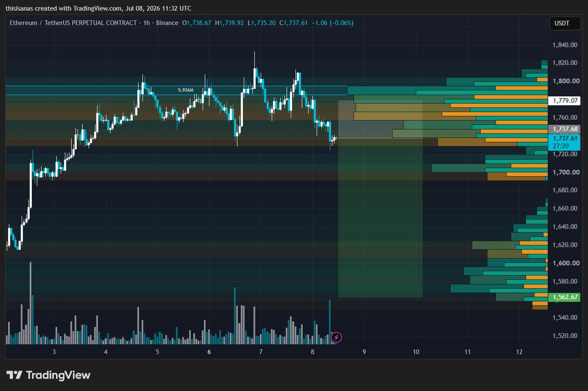Click date label 12 on time axis
Image resolution: width=588 pixels, height=391 pixels.
pyautogui.click(x=519, y=352)
